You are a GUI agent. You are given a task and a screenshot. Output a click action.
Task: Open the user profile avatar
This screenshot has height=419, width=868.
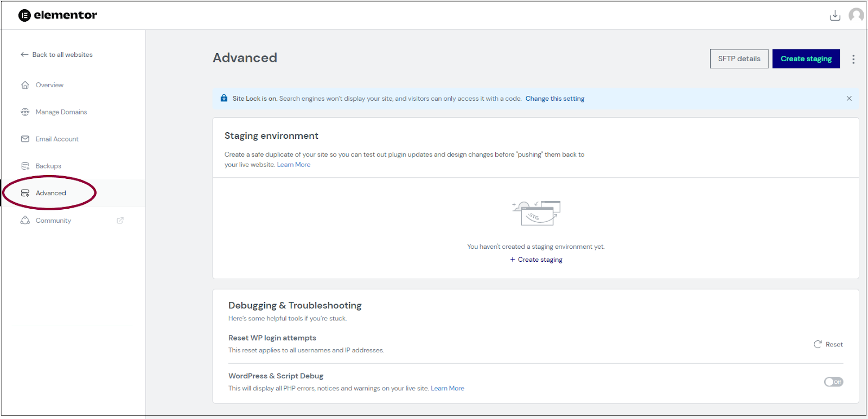coord(856,15)
